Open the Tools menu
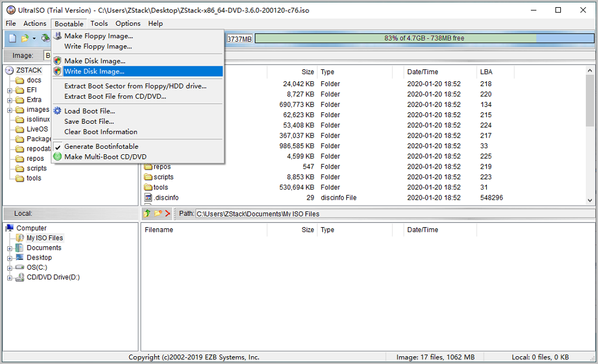The height and width of the screenshot is (364, 598). click(x=99, y=24)
